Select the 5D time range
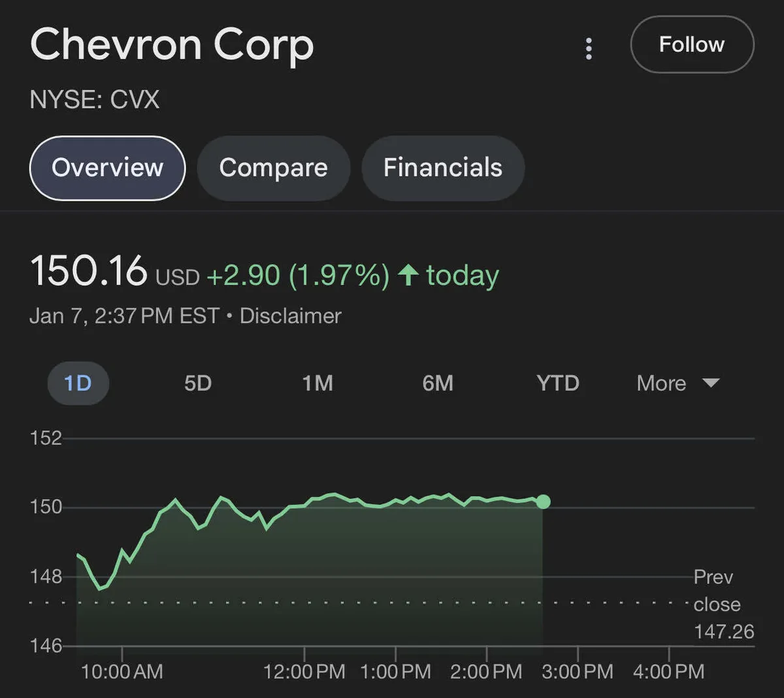Viewport: 784px width, 698px height. click(x=198, y=383)
